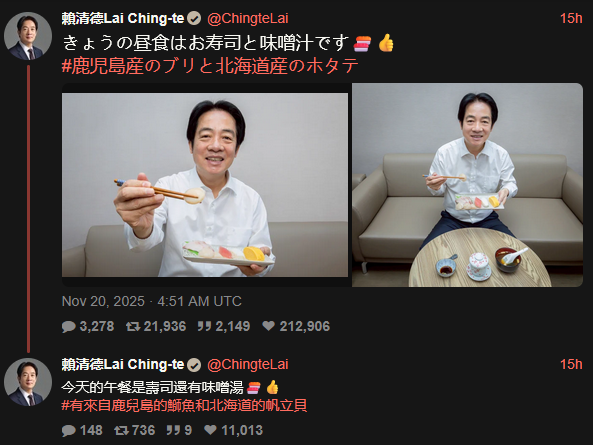Open the Japanese hashtag about 鹿児島産のブリ
Viewport: 593px width, 445px height.
[210, 66]
